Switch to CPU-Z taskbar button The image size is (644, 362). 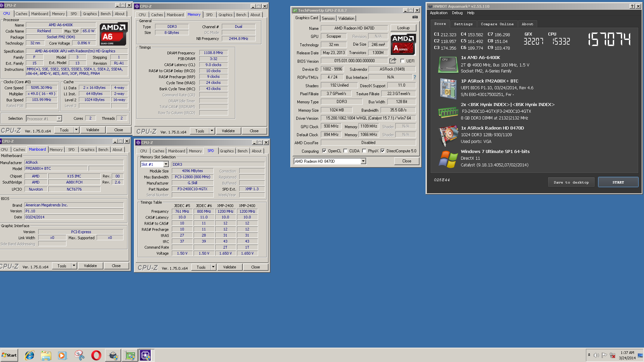[x=146, y=355]
